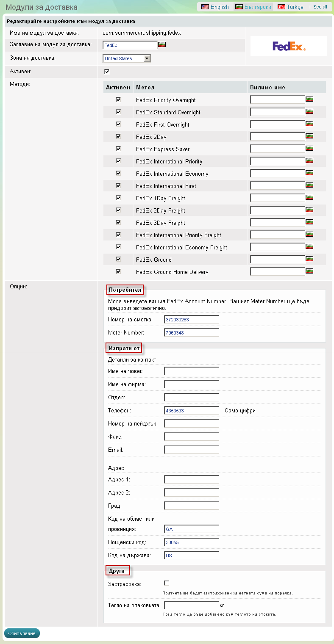Uncheck the module's Активен checkbox
Screen dimensions: 334x644
pyautogui.click(x=107, y=72)
